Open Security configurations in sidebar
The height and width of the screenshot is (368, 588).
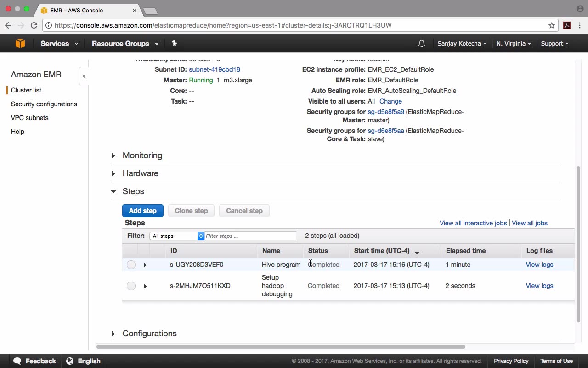point(44,104)
